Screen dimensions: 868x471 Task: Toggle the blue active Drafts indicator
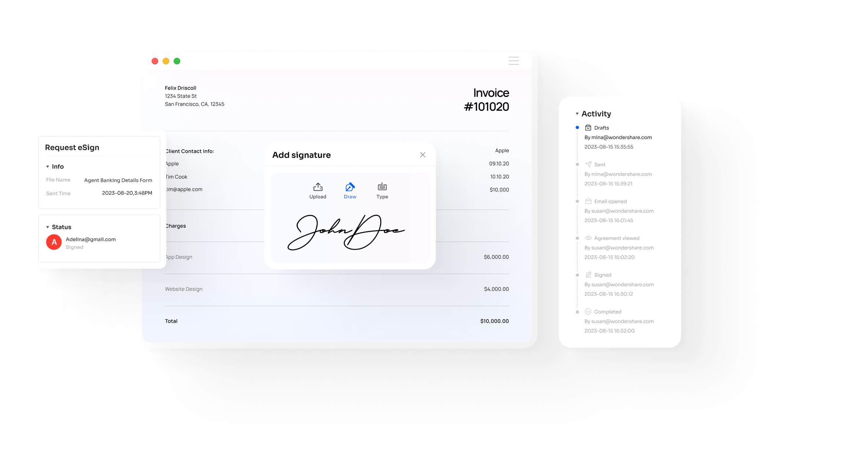[x=577, y=127]
